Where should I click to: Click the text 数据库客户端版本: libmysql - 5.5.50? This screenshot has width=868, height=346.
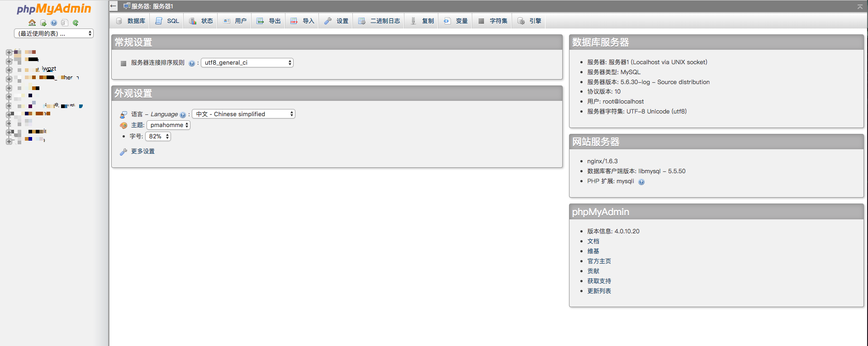636,171
